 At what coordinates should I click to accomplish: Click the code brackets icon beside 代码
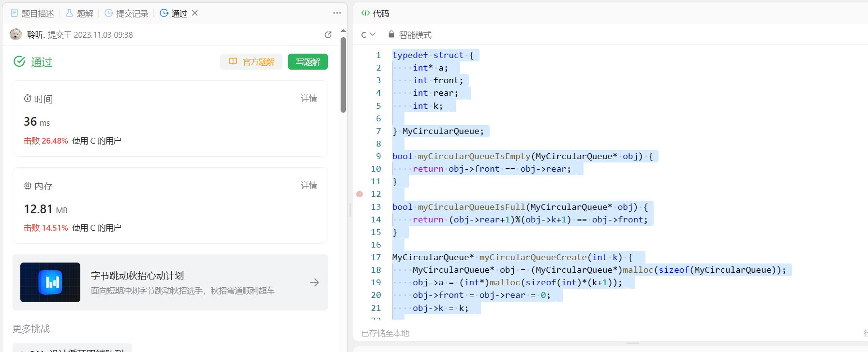[x=365, y=13]
